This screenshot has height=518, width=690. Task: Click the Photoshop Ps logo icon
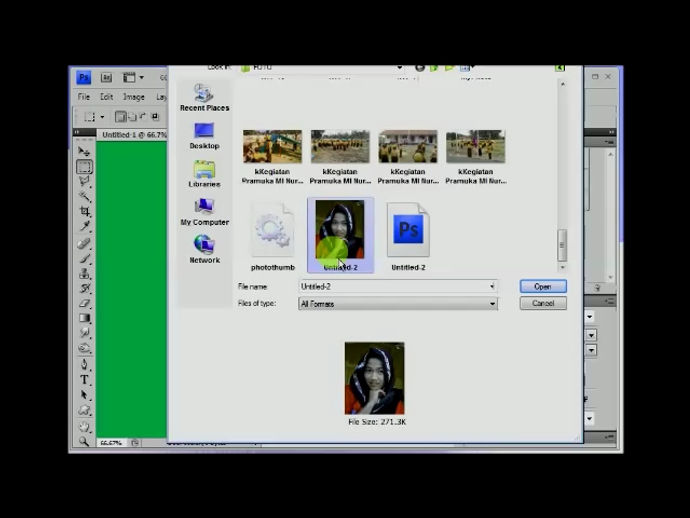tap(84, 78)
